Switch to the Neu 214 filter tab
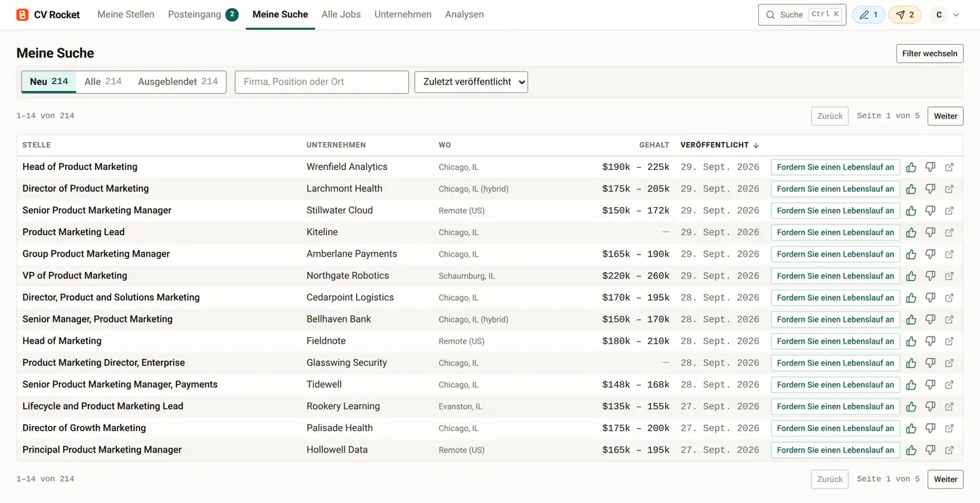Screen dimensions: 980x503 click(x=49, y=81)
